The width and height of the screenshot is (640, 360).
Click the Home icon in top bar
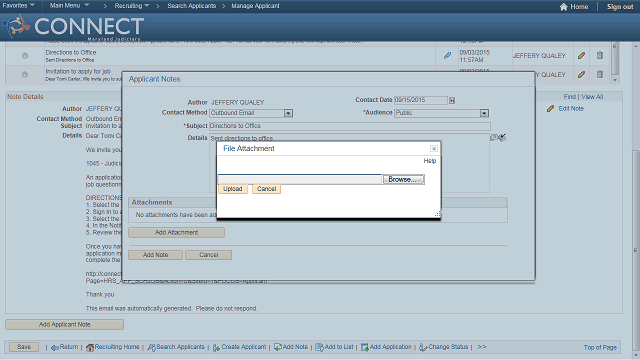coord(564,7)
